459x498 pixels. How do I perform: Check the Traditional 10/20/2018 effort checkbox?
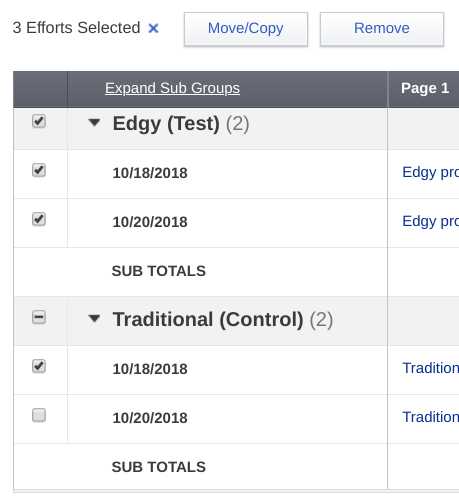[39, 415]
